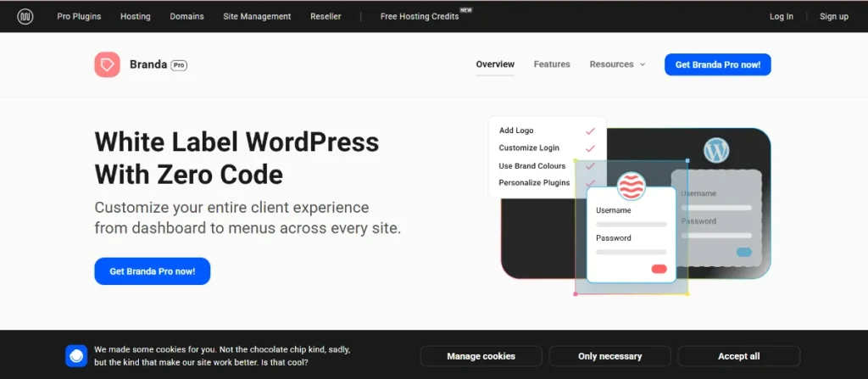This screenshot has height=379, width=868.
Task: Click the red button in login card
Action: click(659, 269)
